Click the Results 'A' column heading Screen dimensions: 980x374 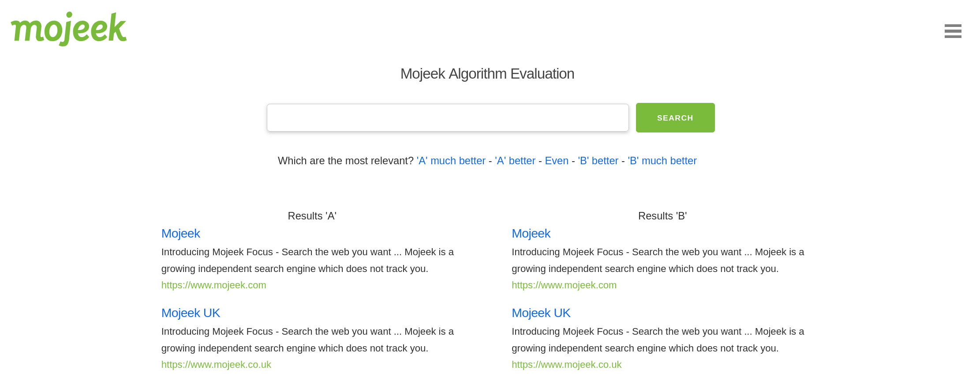[312, 216]
